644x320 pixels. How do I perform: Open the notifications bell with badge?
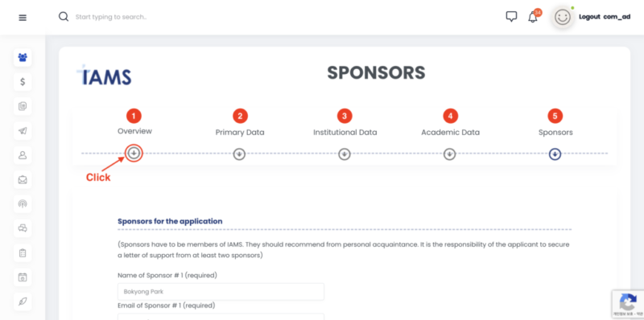tap(534, 16)
